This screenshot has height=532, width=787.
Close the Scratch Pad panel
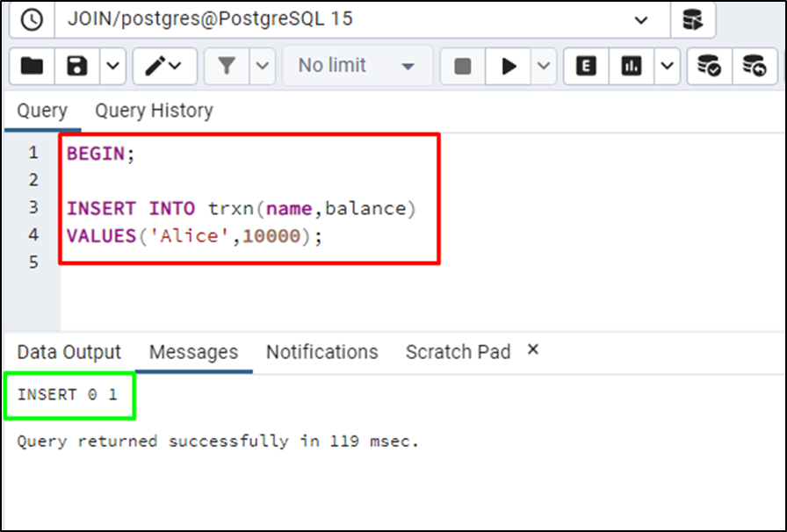[x=533, y=349]
